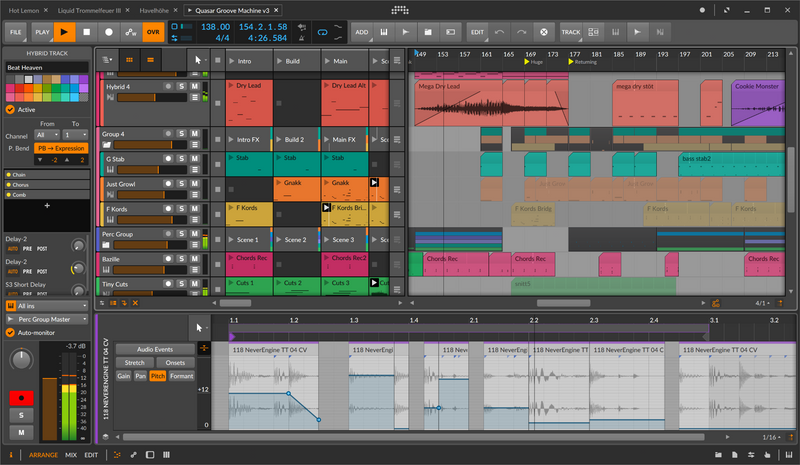The image size is (800, 465).
Task: Open the arranger pointer tool dropdown
Action: (x=199, y=60)
